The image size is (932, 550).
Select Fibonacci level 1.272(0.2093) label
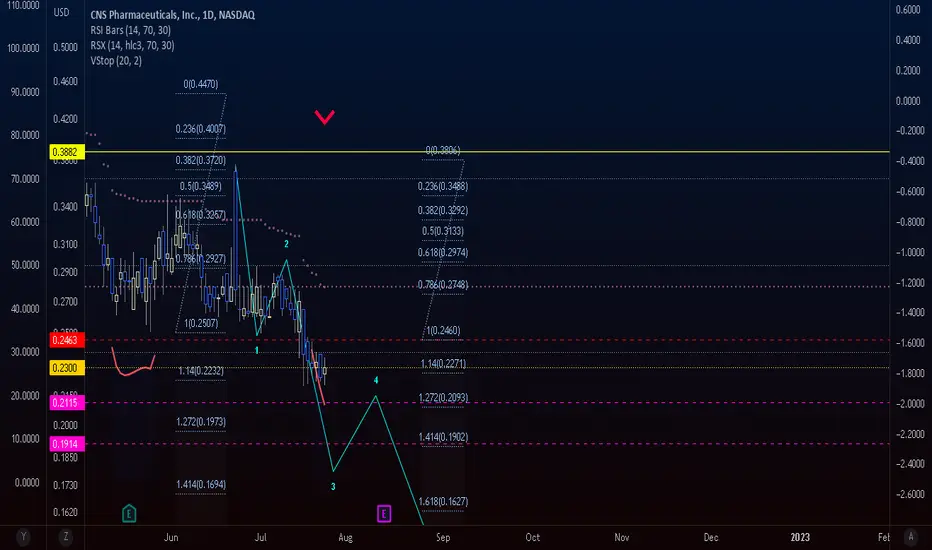click(x=443, y=397)
